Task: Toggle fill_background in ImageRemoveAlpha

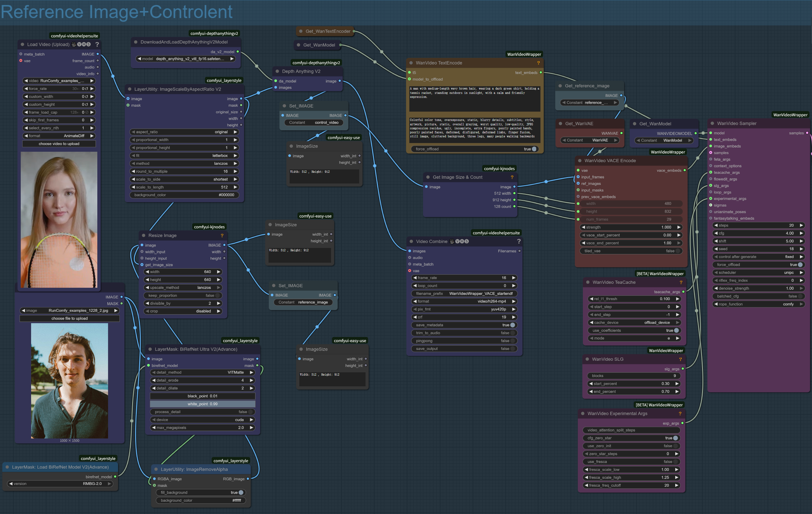Action: (201, 492)
